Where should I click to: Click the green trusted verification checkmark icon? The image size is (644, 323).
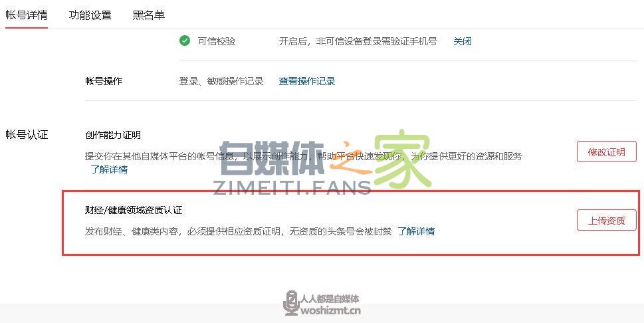pos(185,41)
